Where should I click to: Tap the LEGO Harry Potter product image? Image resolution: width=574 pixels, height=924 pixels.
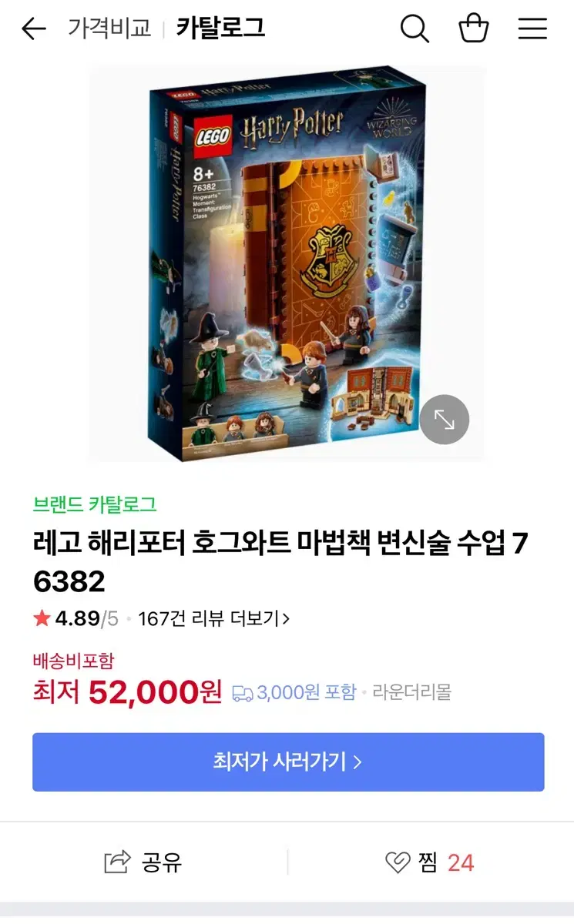287,263
